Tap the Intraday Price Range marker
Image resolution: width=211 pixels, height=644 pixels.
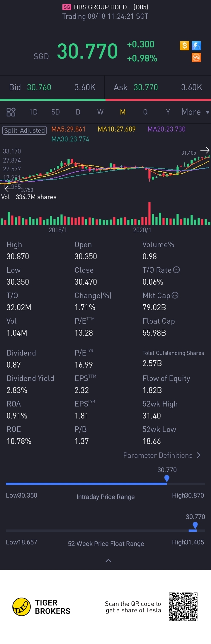(167, 479)
